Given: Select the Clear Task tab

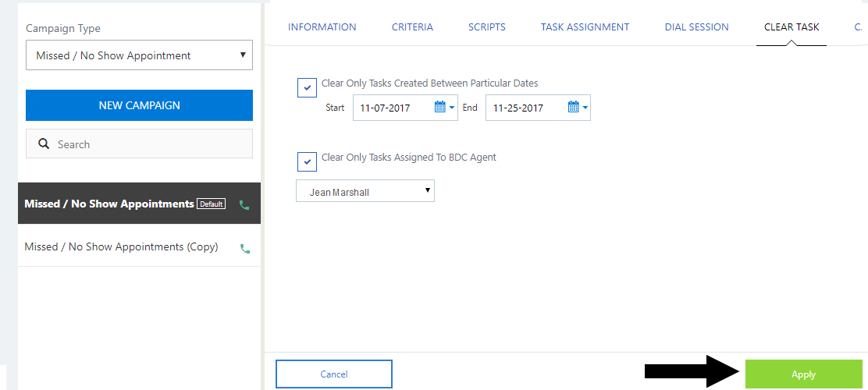Looking at the screenshot, I should coord(792,27).
